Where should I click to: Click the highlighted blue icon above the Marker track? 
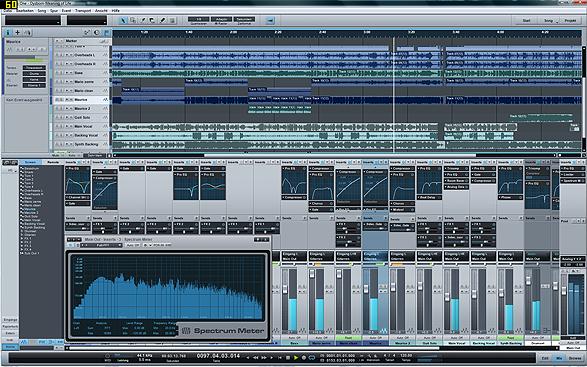pos(107,33)
